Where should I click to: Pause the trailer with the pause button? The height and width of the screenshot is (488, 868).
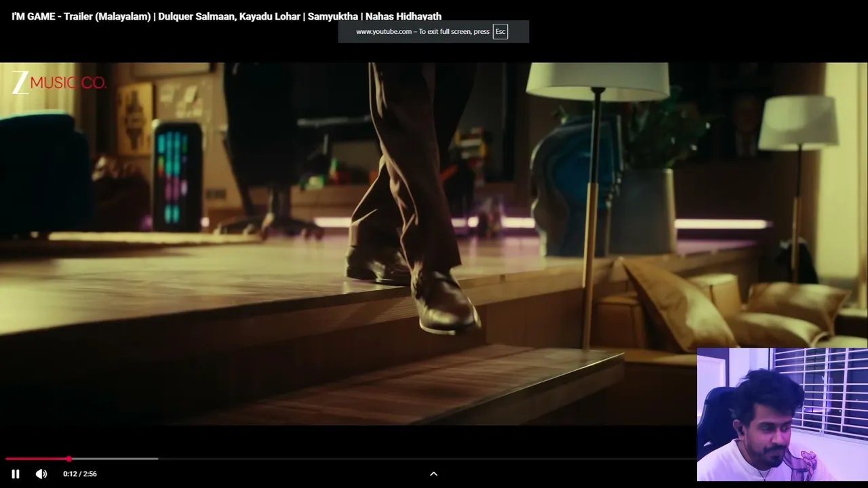[16, 474]
